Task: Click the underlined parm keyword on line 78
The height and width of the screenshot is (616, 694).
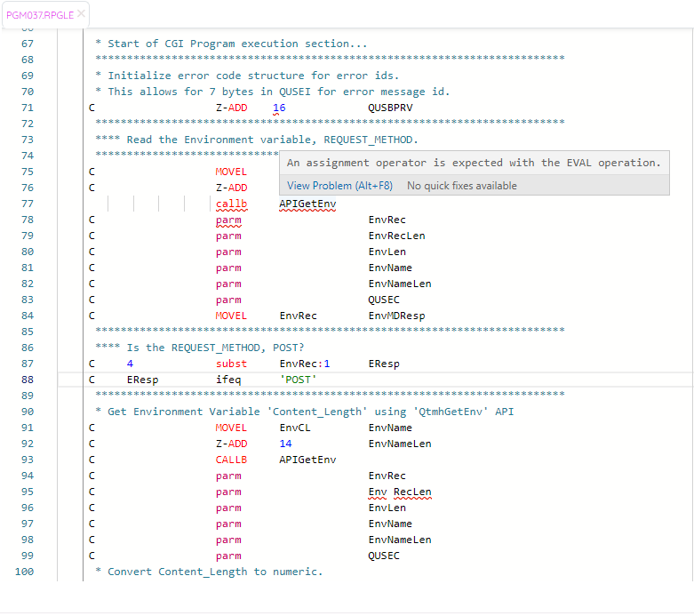Action: click(x=228, y=220)
